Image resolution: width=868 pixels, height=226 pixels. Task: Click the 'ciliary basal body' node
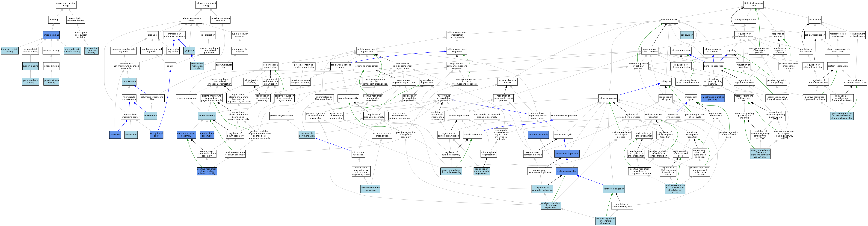click(x=156, y=135)
